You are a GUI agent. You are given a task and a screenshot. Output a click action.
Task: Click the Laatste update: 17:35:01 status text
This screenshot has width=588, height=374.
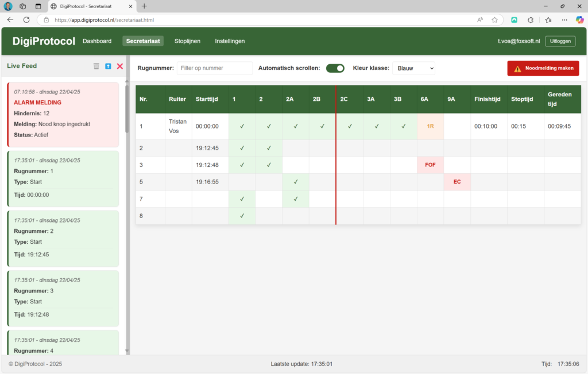pos(301,364)
